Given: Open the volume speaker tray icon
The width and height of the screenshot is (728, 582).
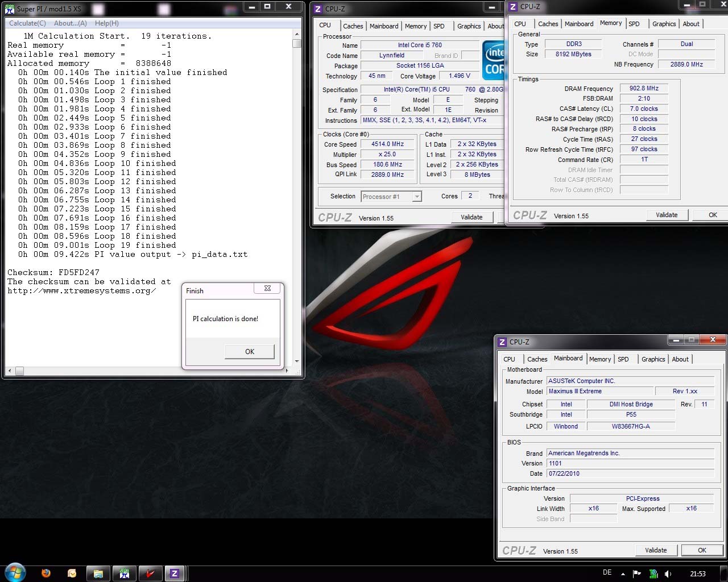Looking at the screenshot, I should tap(668, 574).
